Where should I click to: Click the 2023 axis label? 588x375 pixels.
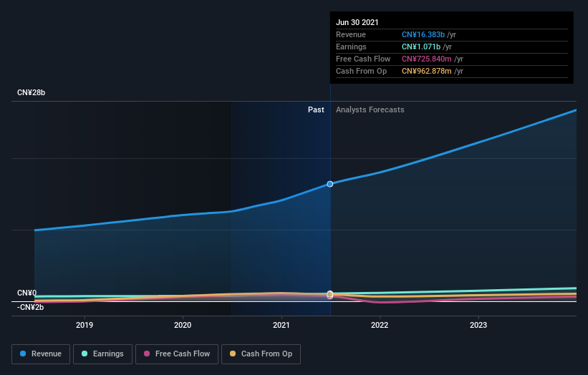pyautogui.click(x=478, y=325)
